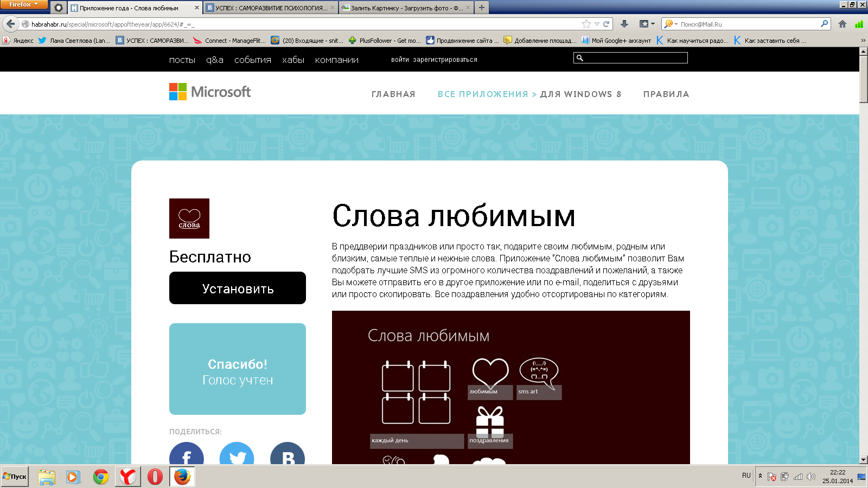
Task: Show hidden tray icons arrow
Action: click(x=760, y=476)
